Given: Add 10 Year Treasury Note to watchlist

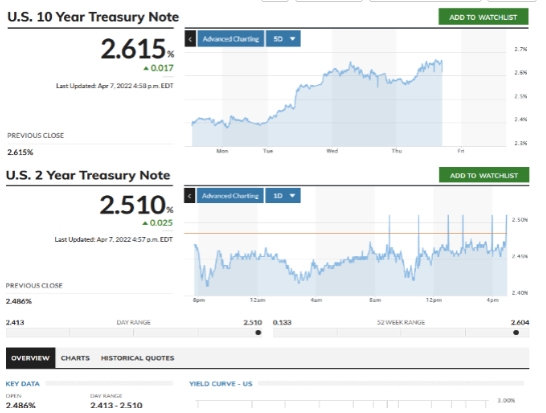Looking at the screenshot, I should coord(483,17).
